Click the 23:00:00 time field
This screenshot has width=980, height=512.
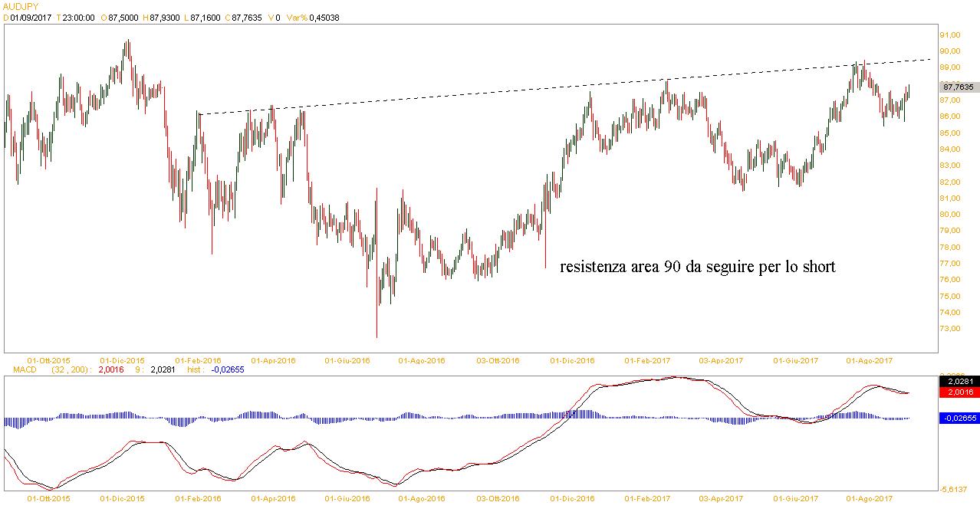pos(78,18)
